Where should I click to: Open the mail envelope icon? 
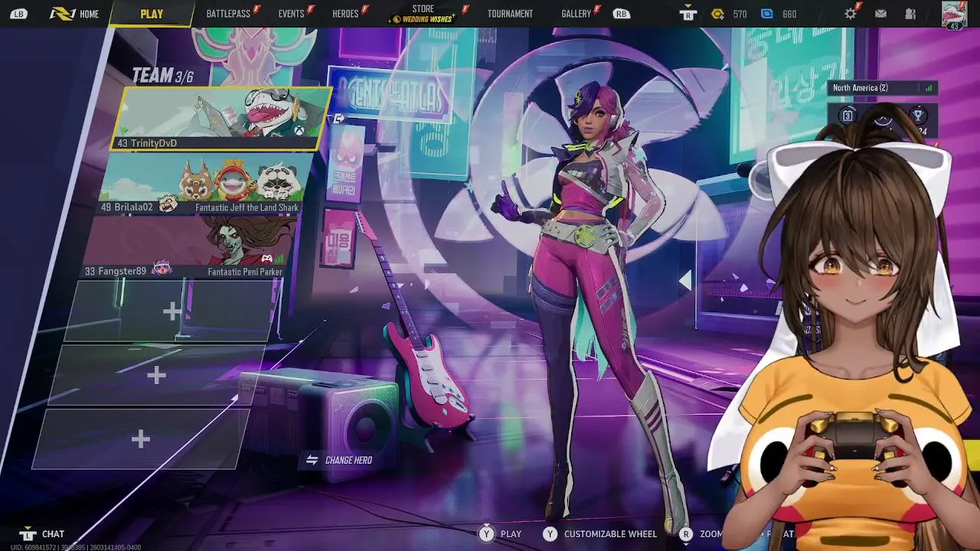(880, 14)
